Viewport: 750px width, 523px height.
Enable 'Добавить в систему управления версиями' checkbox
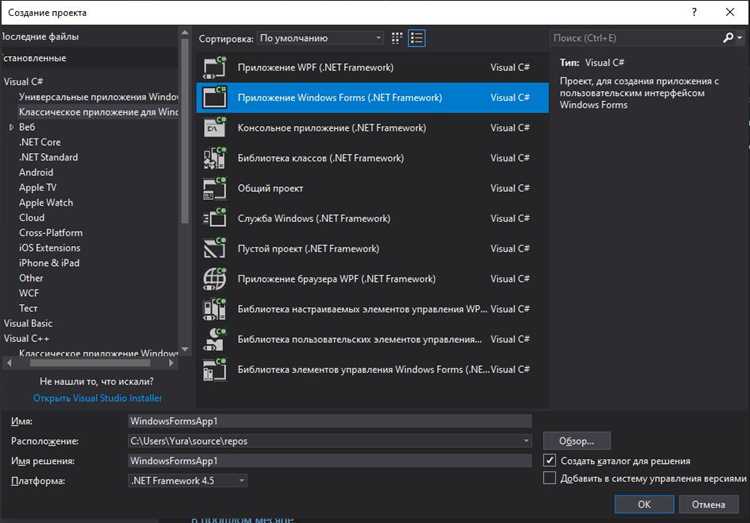click(x=550, y=478)
